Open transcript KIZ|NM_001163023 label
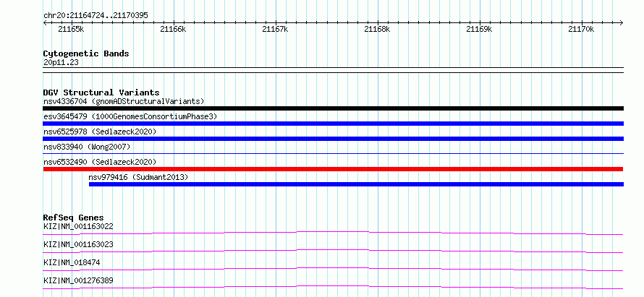Image resolution: width=644 pixels, height=297 pixels. (78, 244)
